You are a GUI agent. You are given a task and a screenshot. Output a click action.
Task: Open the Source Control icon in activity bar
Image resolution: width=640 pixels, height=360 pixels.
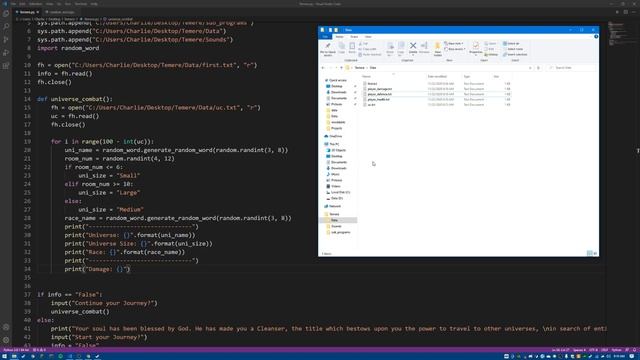pos(6,40)
